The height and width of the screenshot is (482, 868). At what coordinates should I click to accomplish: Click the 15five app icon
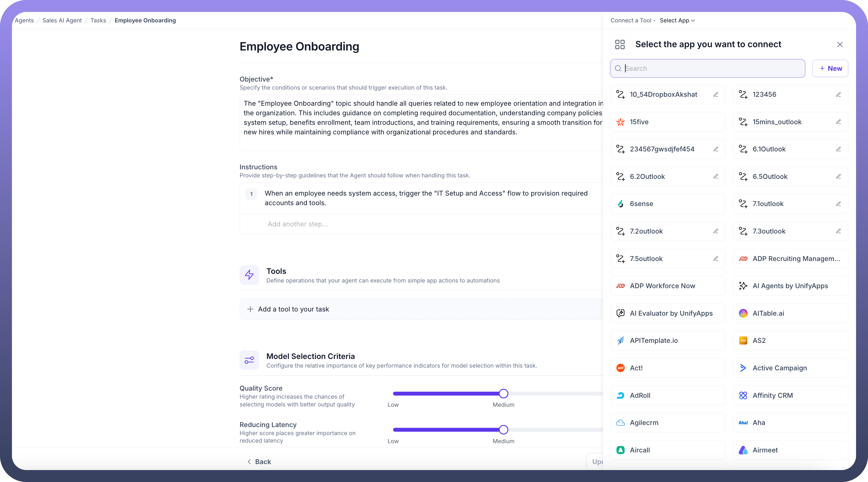pyautogui.click(x=620, y=122)
